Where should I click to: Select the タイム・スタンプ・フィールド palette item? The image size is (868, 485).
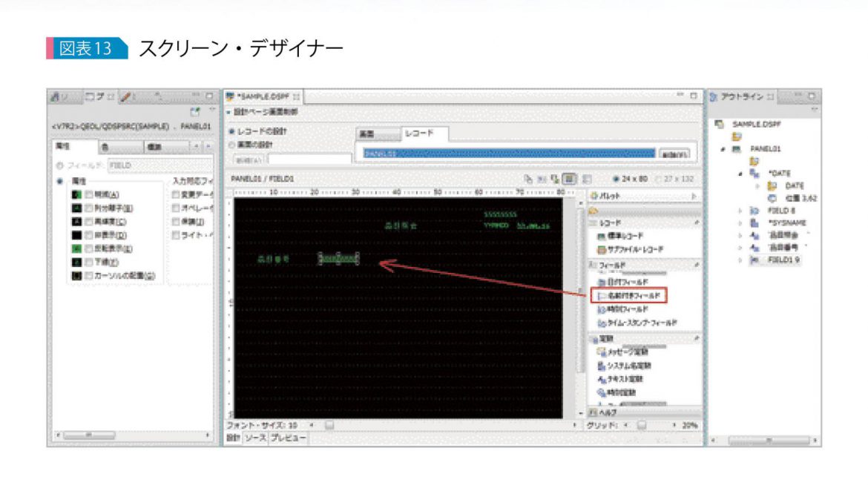coord(637,323)
